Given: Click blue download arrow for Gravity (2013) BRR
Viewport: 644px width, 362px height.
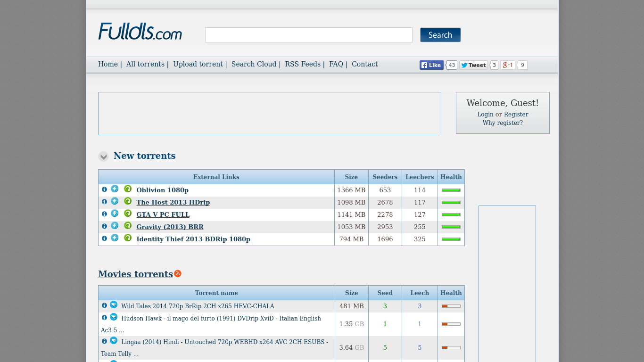Looking at the screenshot, I should 115,226.
